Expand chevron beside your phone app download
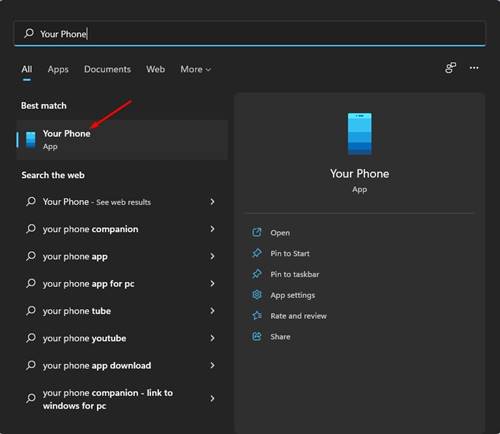This screenshot has width=500, height=434. pos(212,365)
